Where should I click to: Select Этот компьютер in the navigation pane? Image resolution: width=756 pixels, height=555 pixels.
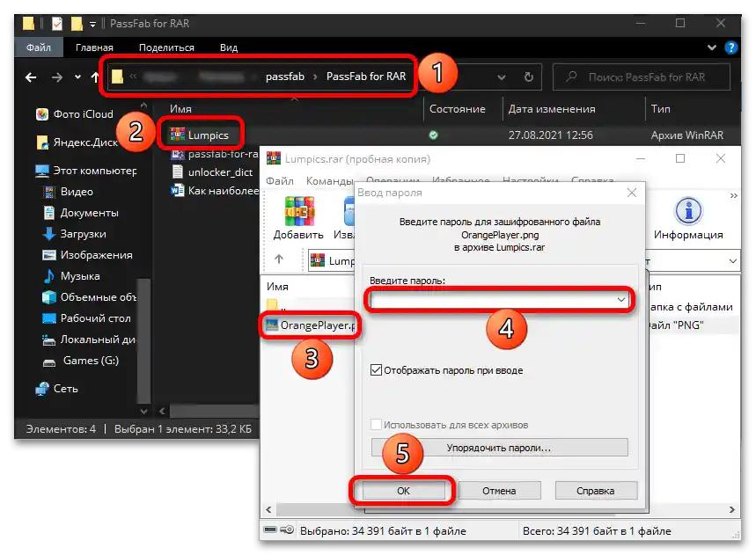86,171
